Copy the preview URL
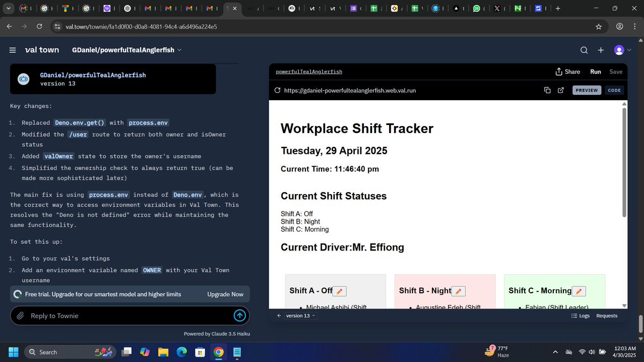644x362 pixels. pos(547,90)
